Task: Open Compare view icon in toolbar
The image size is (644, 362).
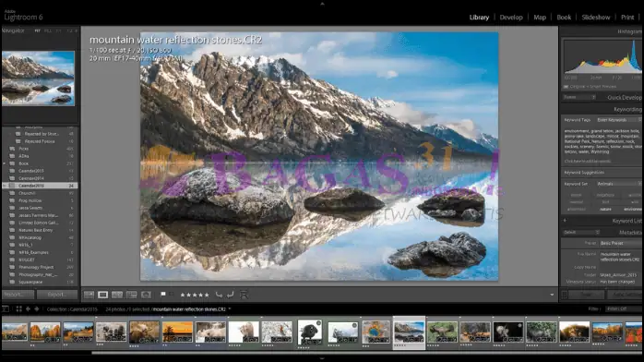Action: (x=117, y=295)
